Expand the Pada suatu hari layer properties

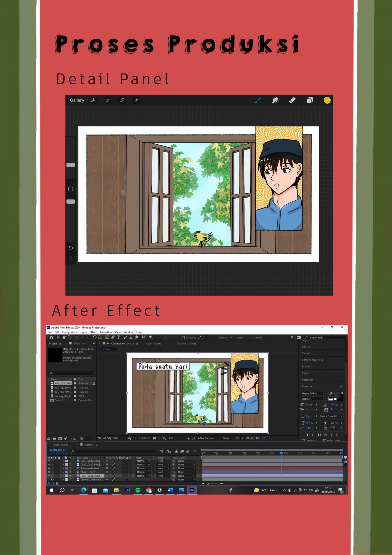point(63,468)
